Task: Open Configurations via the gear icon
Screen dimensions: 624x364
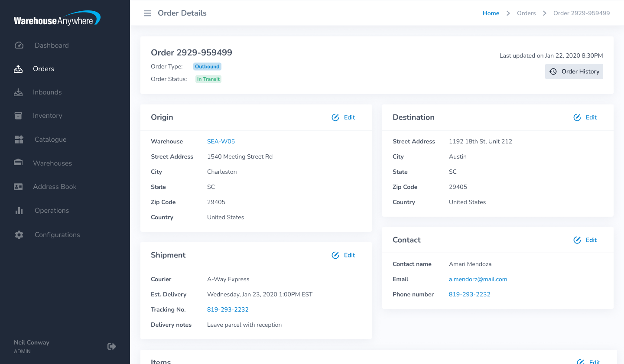Action: pos(19,234)
